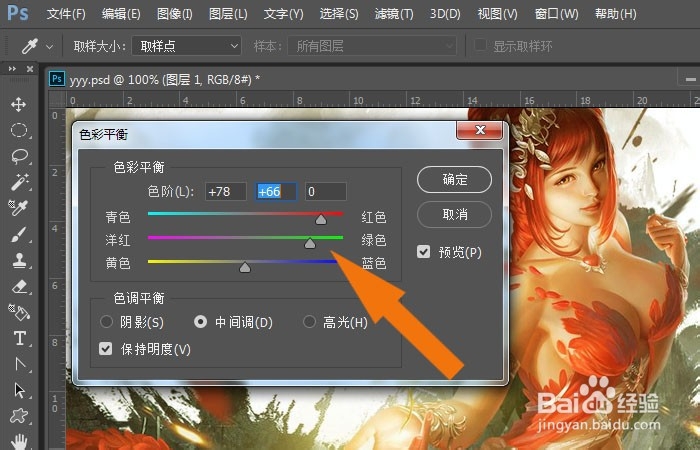Toggle the 显示取样环 checkbox

coord(480,45)
